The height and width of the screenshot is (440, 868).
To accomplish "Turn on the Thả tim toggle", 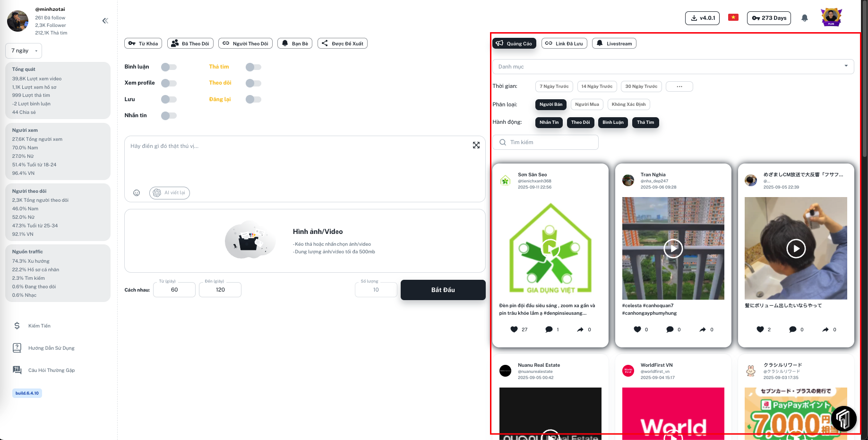I will (253, 67).
